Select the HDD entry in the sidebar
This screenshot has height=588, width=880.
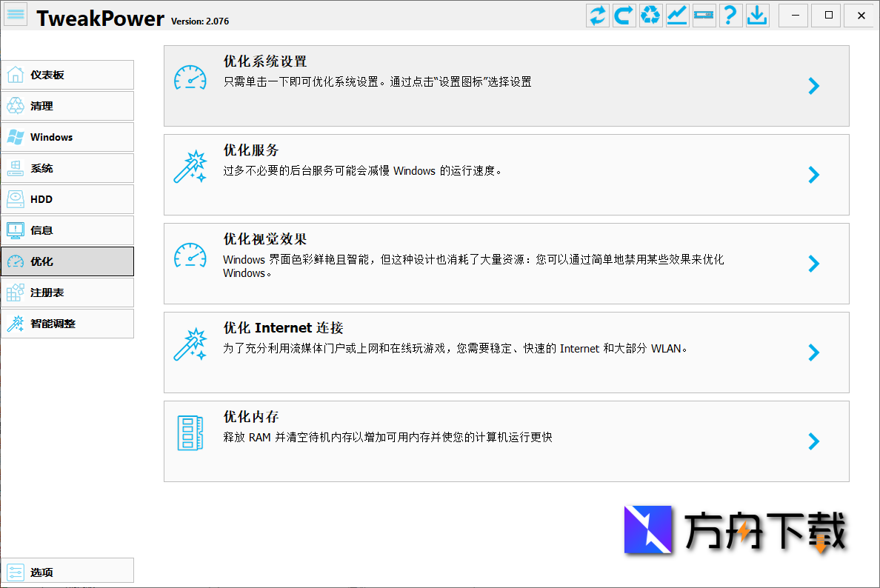(x=67, y=199)
